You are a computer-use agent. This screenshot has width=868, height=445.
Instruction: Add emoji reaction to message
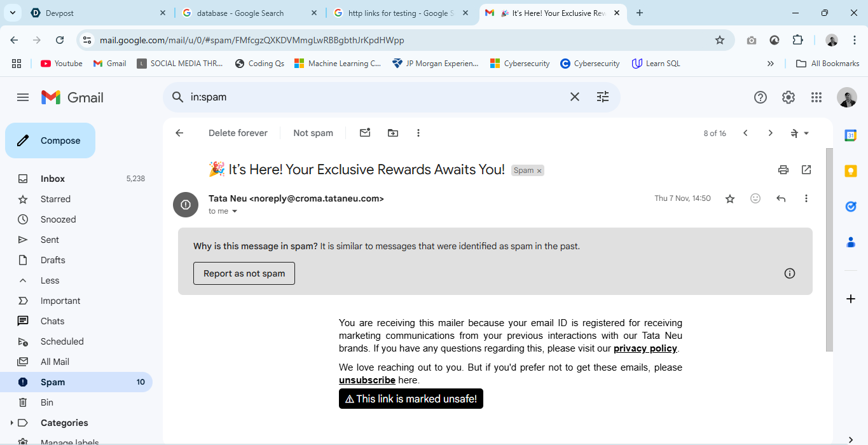(755, 198)
